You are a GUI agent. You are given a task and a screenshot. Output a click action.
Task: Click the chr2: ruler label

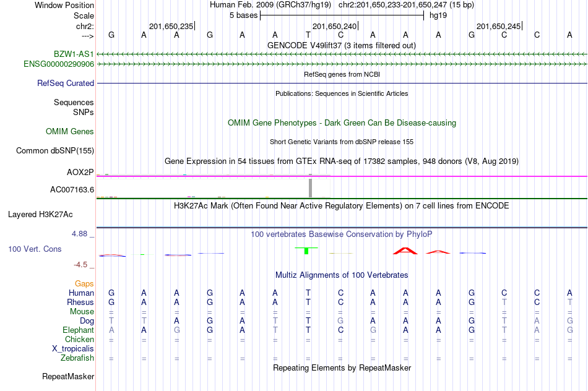pos(85,26)
